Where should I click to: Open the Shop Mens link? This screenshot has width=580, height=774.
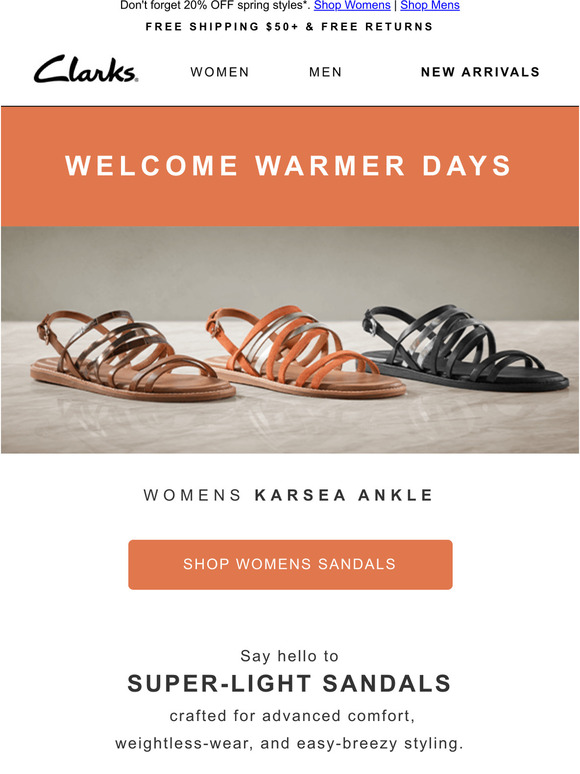(430, 5)
